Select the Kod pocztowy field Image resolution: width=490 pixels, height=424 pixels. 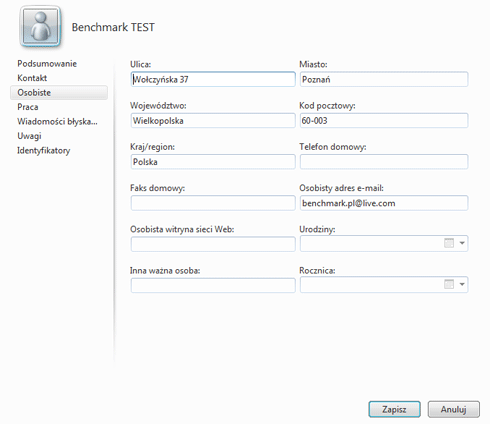pyautogui.click(x=384, y=121)
